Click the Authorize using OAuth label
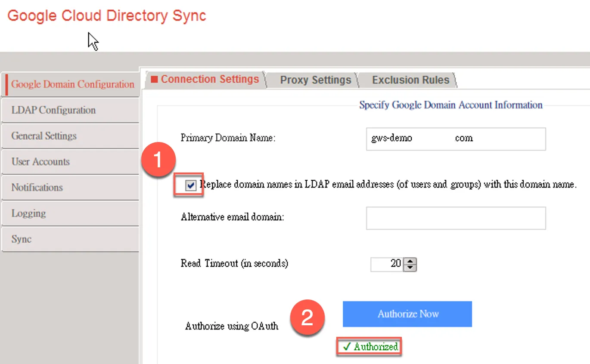This screenshot has height=364, width=590. pos(232,326)
